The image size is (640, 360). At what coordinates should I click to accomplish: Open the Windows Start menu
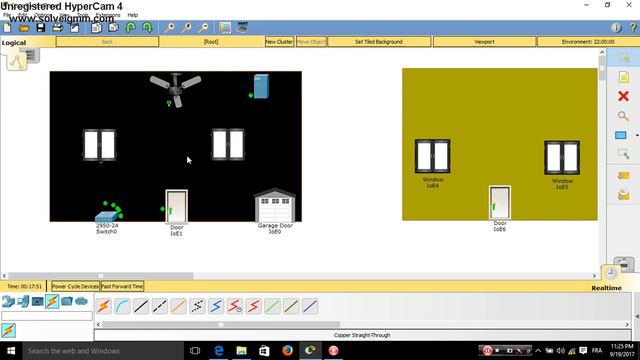click(11, 351)
